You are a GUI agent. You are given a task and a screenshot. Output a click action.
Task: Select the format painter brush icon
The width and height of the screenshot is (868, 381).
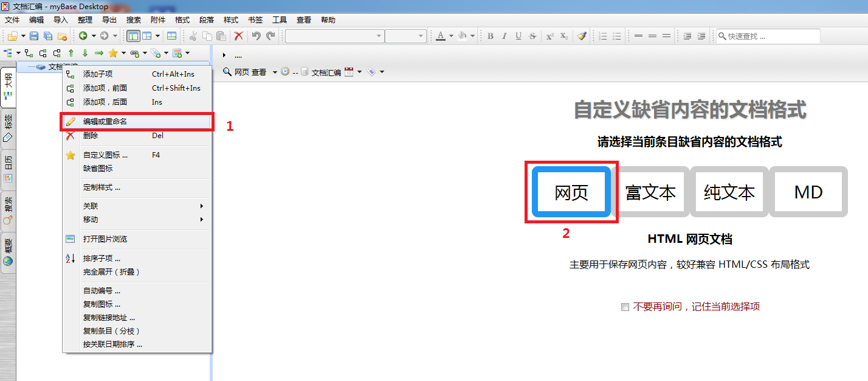pos(582,36)
